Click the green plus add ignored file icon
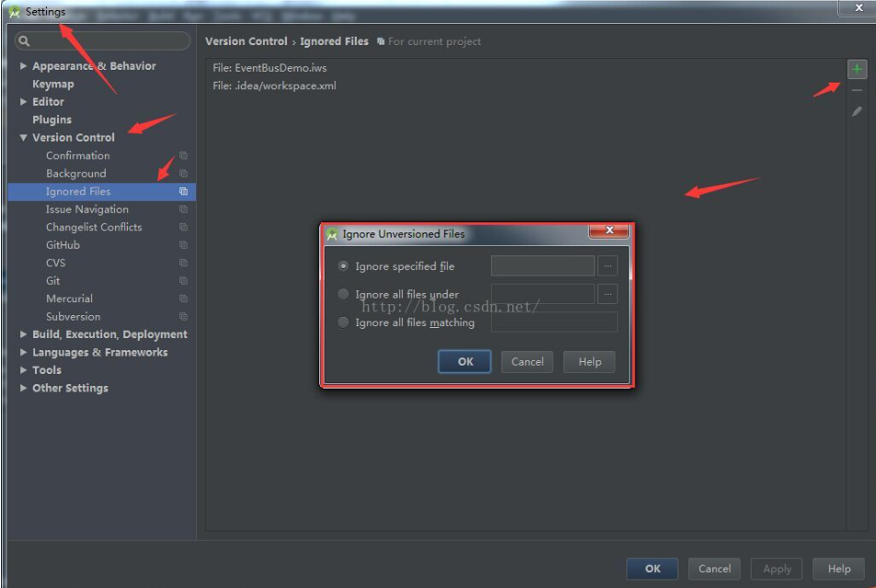 [857, 69]
